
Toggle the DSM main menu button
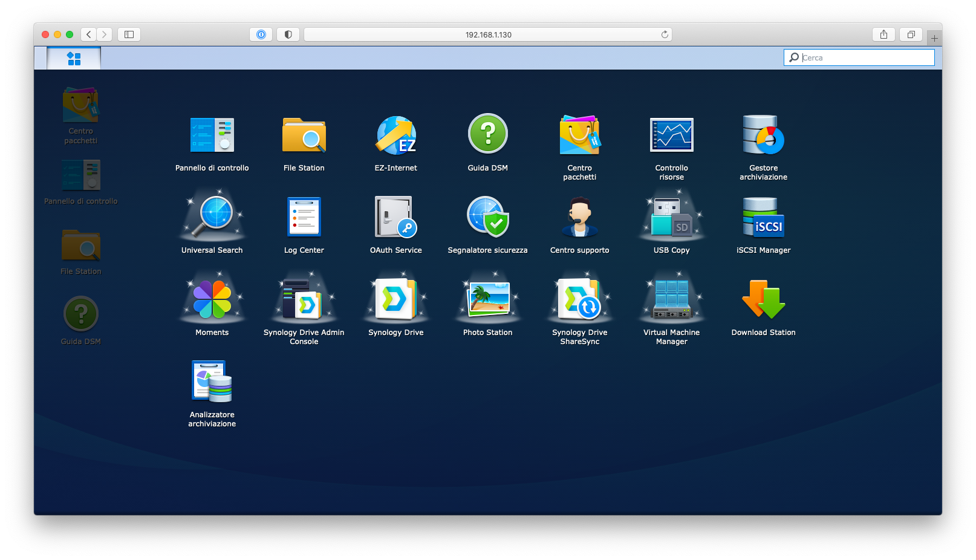(74, 59)
